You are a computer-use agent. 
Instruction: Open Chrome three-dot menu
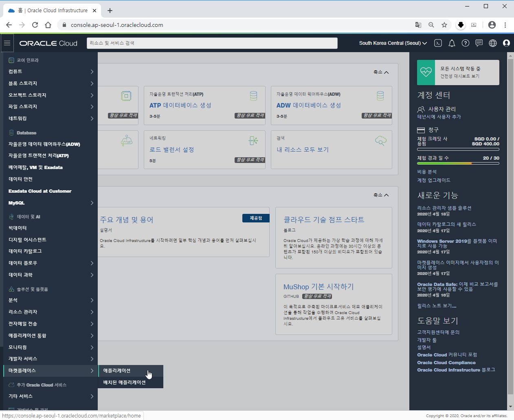click(505, 25)
